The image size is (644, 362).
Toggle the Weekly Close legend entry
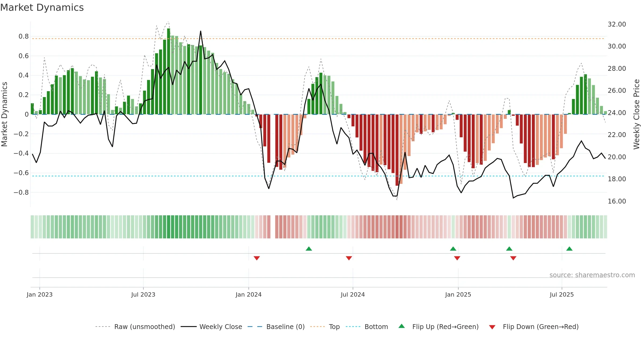211,327
